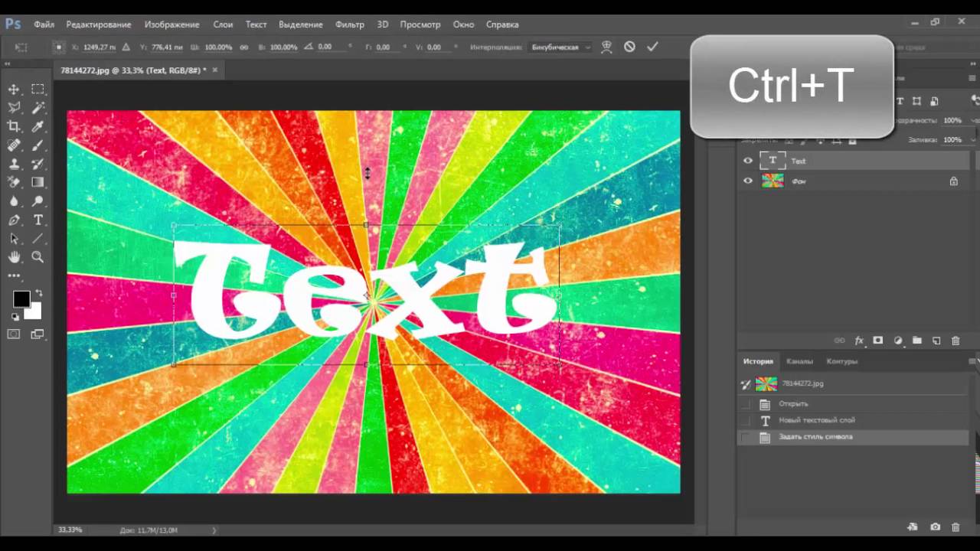
Task: Click the lock icon on the Фон layer
Action: (954, 181)
